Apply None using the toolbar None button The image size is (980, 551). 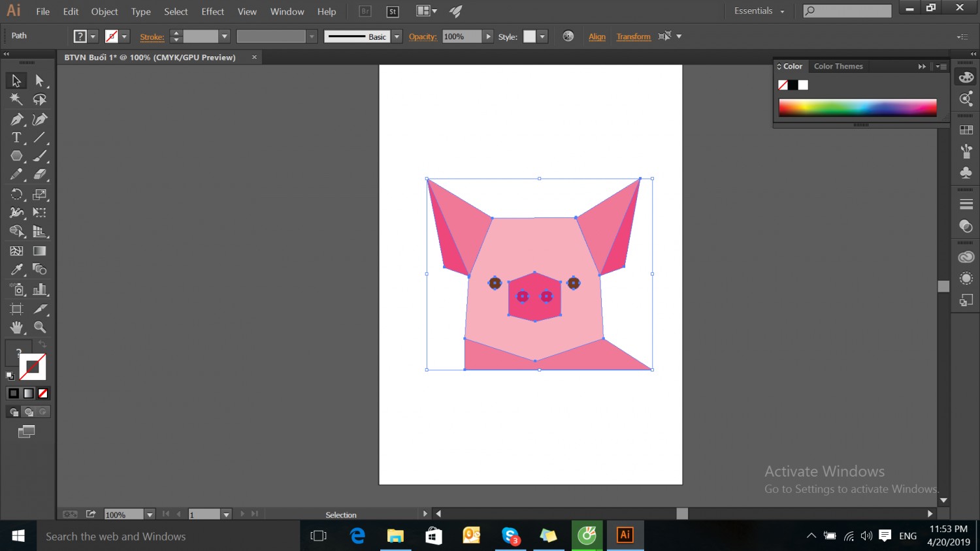[43, 393]
